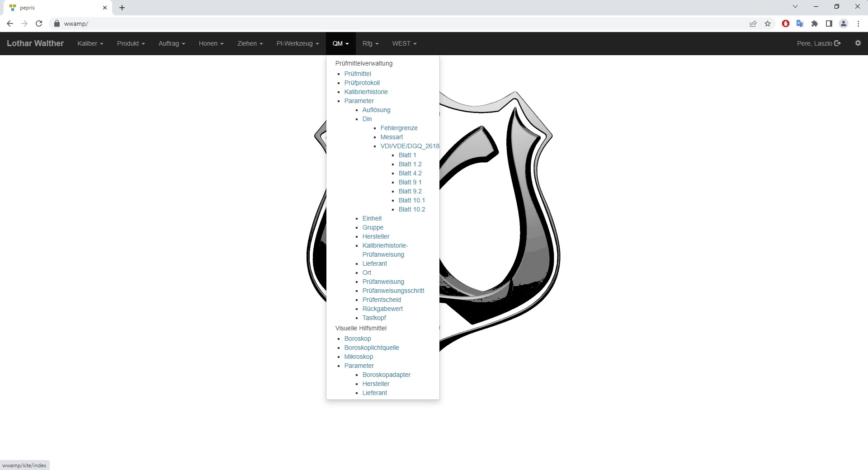Open the Blatt 1 link
Viewport: 868px width, 470px height.
coord(407,155)
